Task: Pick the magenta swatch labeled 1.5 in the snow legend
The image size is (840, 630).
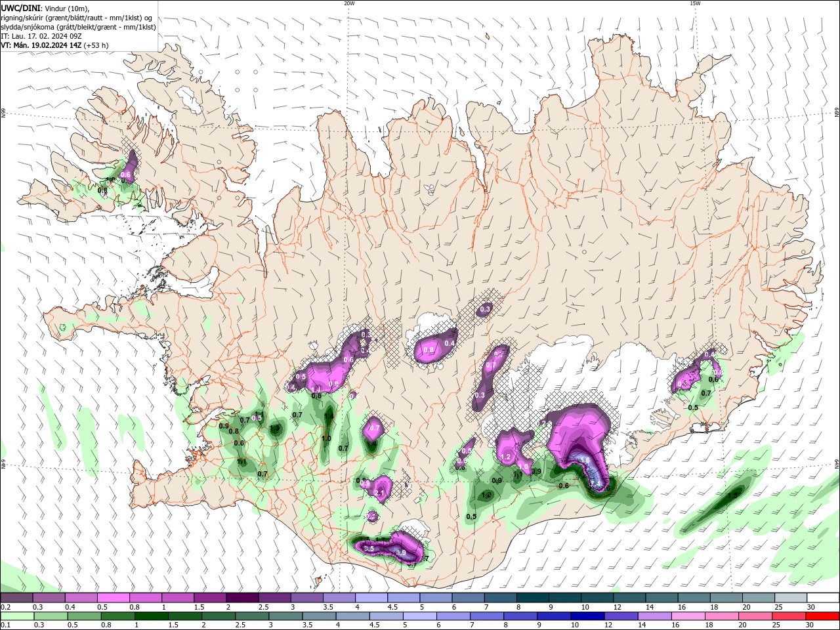Action: tap(210, 598)
